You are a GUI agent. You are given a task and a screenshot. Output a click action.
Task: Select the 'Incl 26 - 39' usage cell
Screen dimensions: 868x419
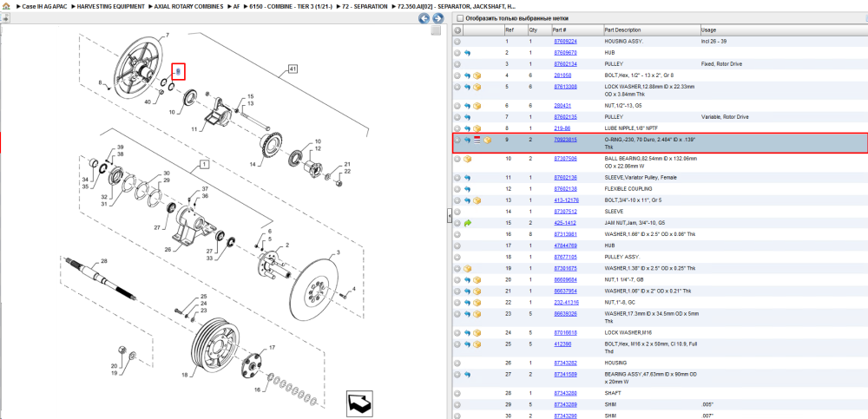pos(714,42)
